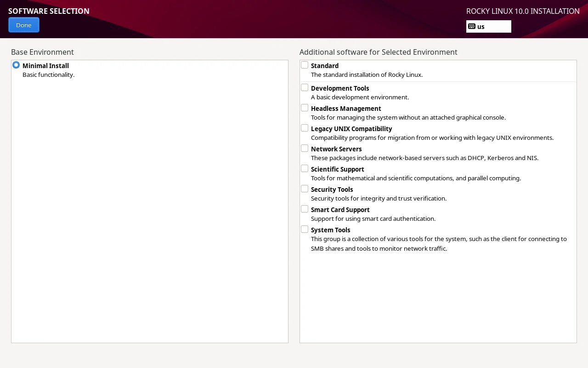Image resolution: width=588 pixels, height=368 pixels.
Task: Click the Development Tools title
Action: 340,88
